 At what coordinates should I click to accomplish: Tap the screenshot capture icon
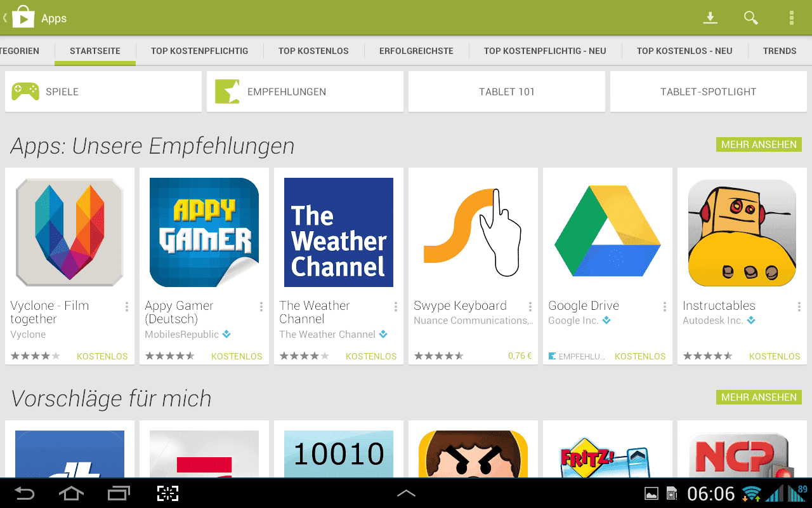(167, 493)
